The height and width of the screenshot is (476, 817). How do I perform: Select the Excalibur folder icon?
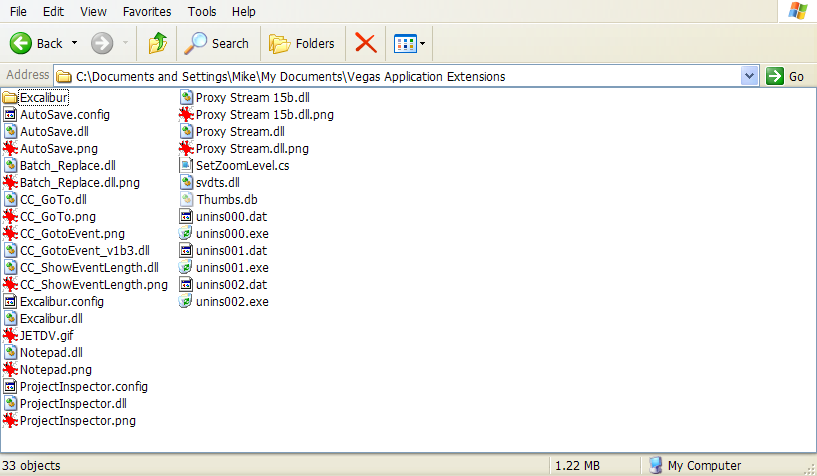pos(11,98)
